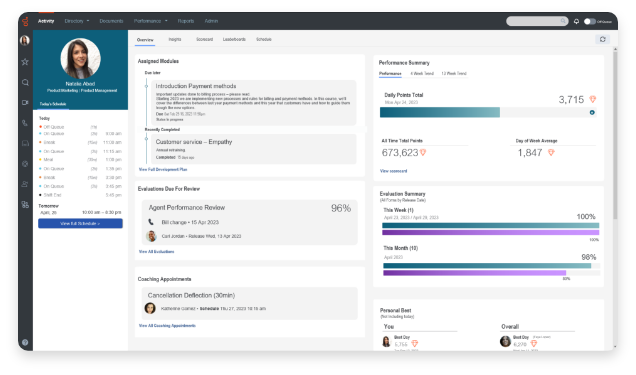This screenshot has height=375, width=636.
Task: Click the dot at the end of the Daily Points bar
Action: [592, 112]
